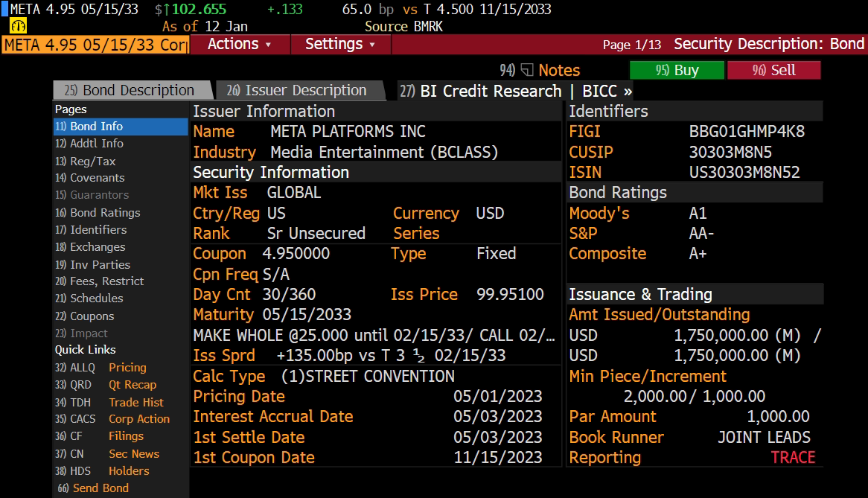Click the yellow gauge icon under the ticker

pyautogui.click(x=19, y=26)
